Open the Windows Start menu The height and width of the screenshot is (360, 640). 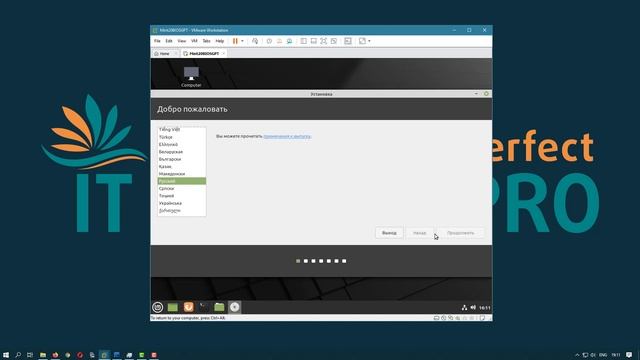[x=6, y=355]
